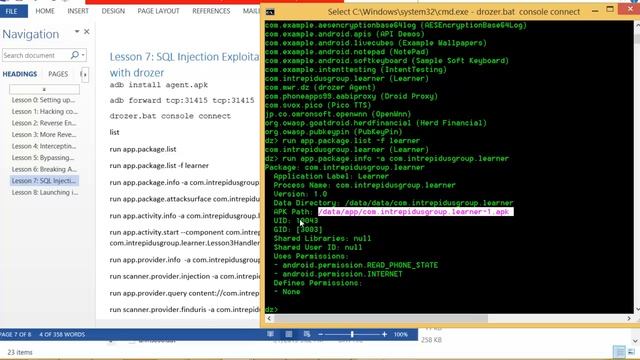The height and width of the screenshot is (360, 640).
Task: Jump to top using the heading list button
Action: pyautogui.click(x=44, y=89)
